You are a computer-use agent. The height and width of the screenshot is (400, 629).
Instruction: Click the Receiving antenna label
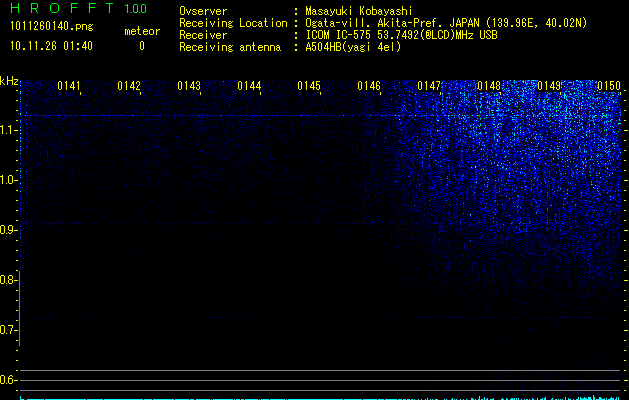[x=230, y=47]
